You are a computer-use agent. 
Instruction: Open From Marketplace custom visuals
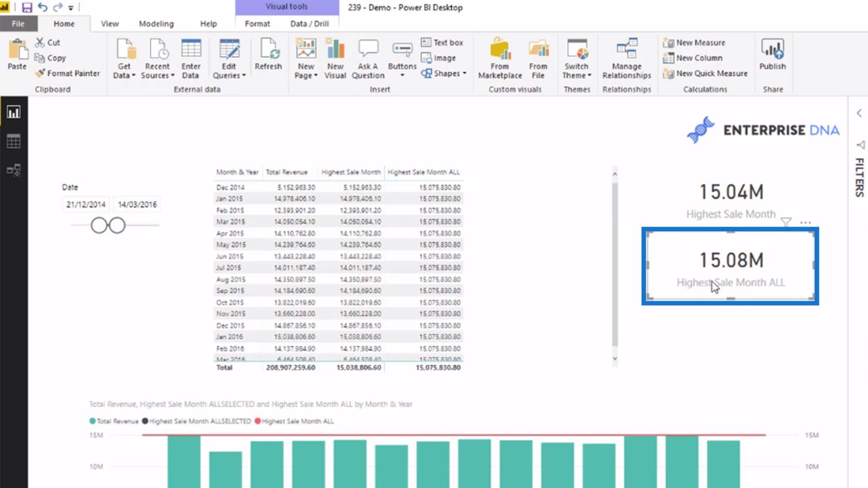coord(500,59)
